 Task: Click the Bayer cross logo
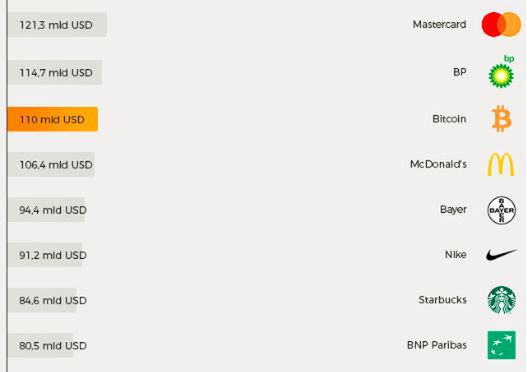click(x=501, y=210)
